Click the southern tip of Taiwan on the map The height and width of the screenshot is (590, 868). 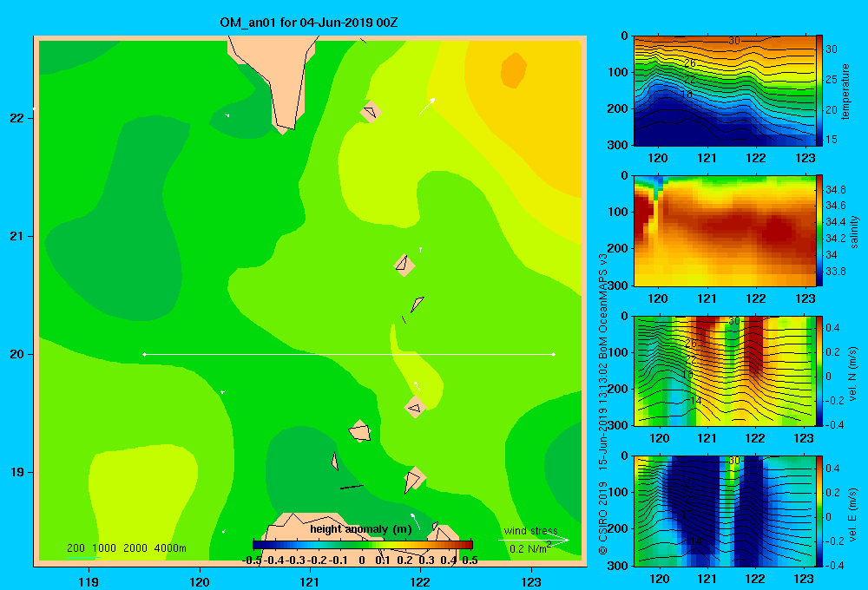284,129
